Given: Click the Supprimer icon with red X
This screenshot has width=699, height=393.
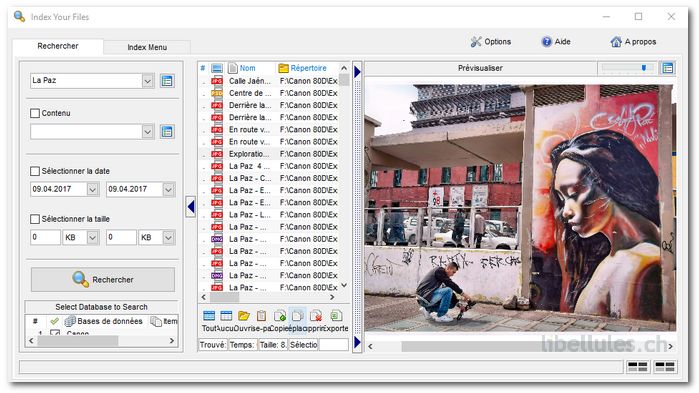Looking at the screenshot, I should [x=316, y=316].
